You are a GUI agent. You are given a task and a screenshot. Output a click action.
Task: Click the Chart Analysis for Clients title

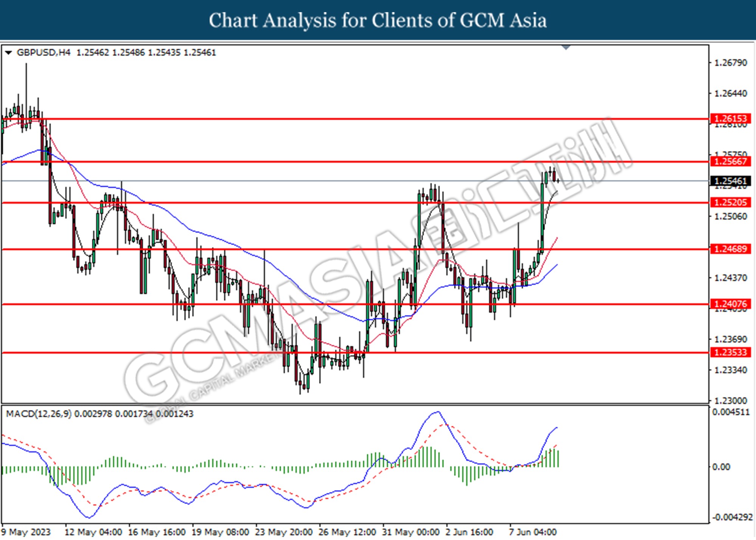[x=378, y=20]
